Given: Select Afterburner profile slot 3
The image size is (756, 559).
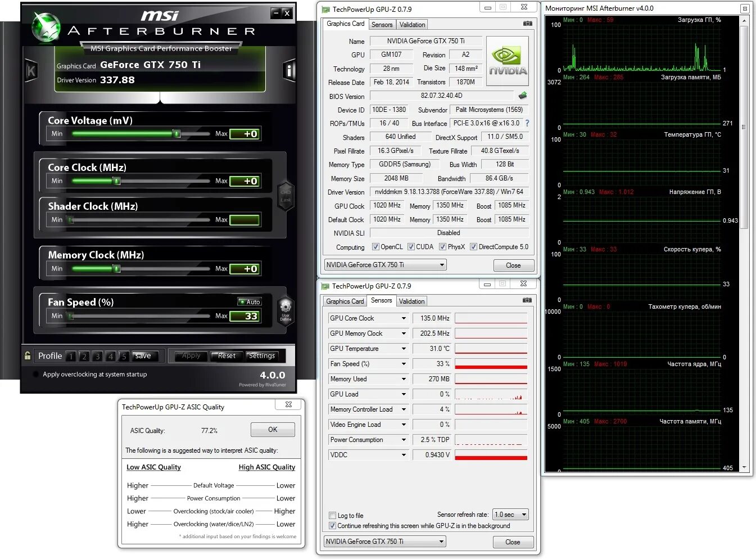Looking at the screenshot, I should point(98,356).
